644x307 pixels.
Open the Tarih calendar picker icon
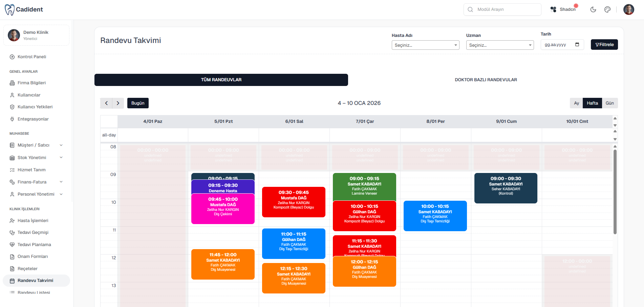[x=577, y=45]
